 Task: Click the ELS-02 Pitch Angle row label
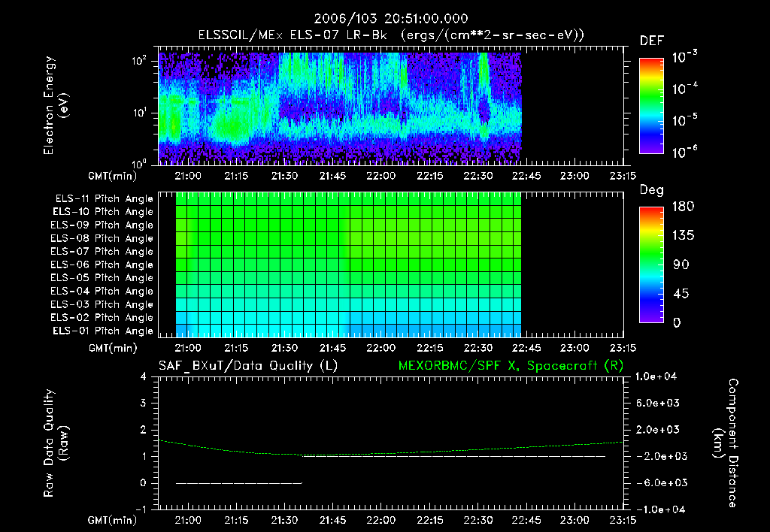pyautogui.click(x=102, y=318)
